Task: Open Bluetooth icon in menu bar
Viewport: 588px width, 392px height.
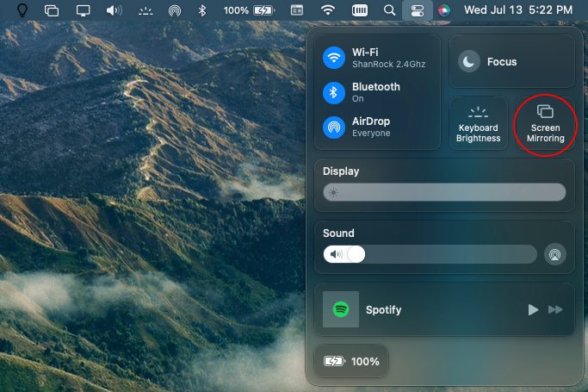Action: (202, 10)
